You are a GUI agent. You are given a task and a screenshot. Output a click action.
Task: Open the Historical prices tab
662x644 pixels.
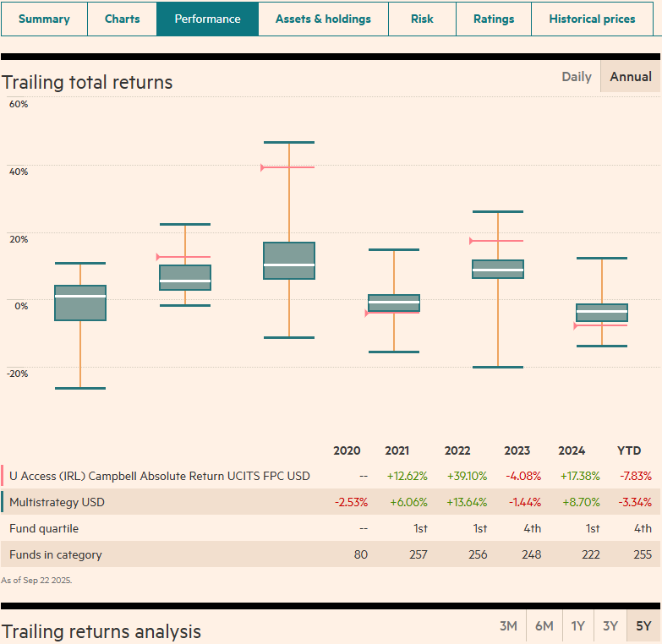(592, 19)
